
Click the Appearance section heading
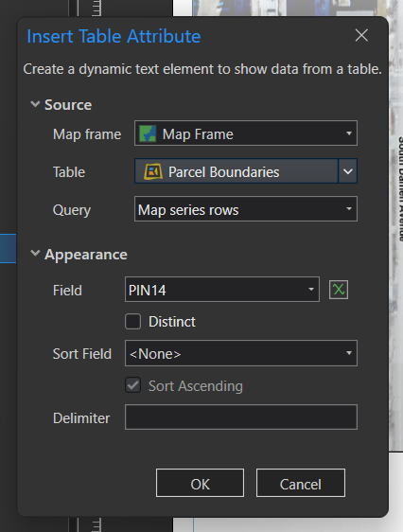pos(86,255)
